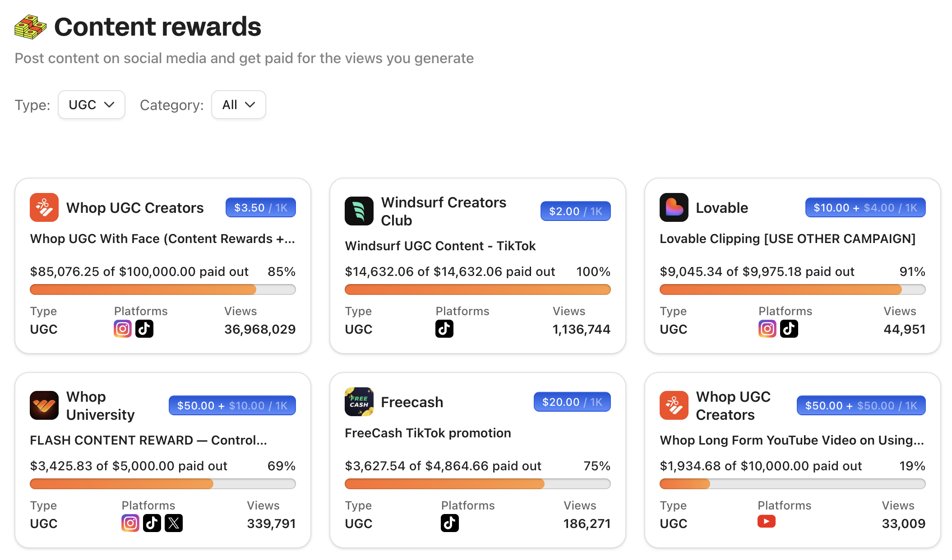Click the Whop University logo icon
The width and height of the screenshot is (952, 560).
point(44,405)
